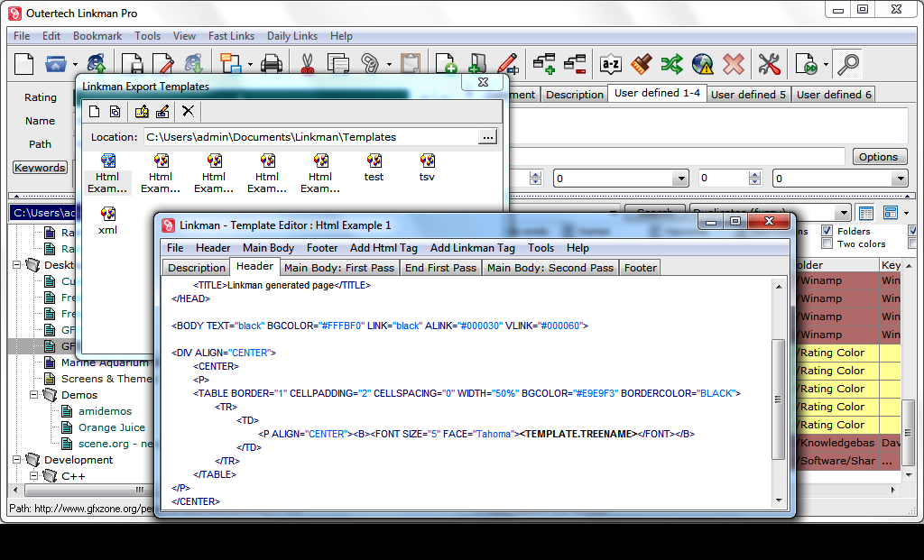The width and height of the screenshot is (924, 560).
Task: Click the brush cleanup icon in main toolbar
Action: click(642, 64)
